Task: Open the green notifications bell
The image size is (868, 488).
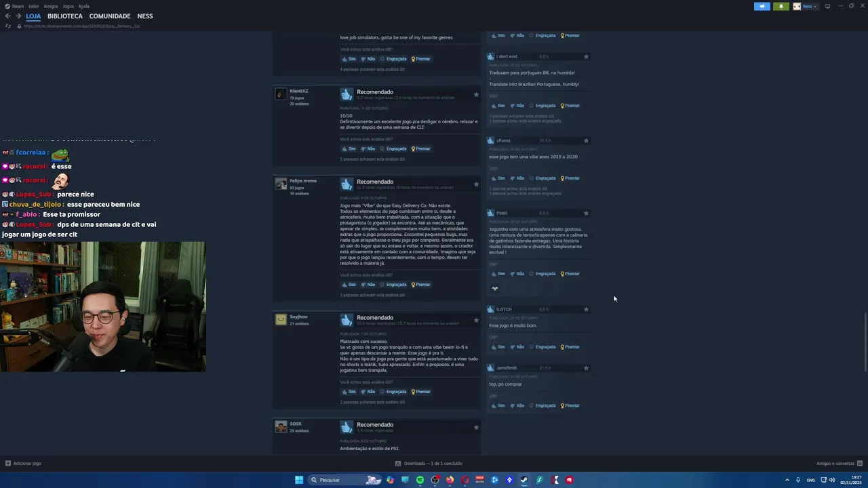Action: [x=781, y=6]
